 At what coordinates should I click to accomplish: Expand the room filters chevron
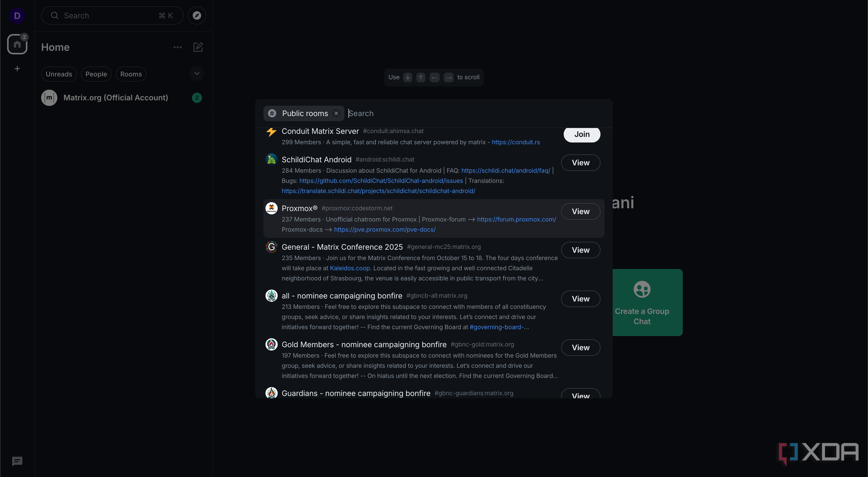click(x=197, y=73)
